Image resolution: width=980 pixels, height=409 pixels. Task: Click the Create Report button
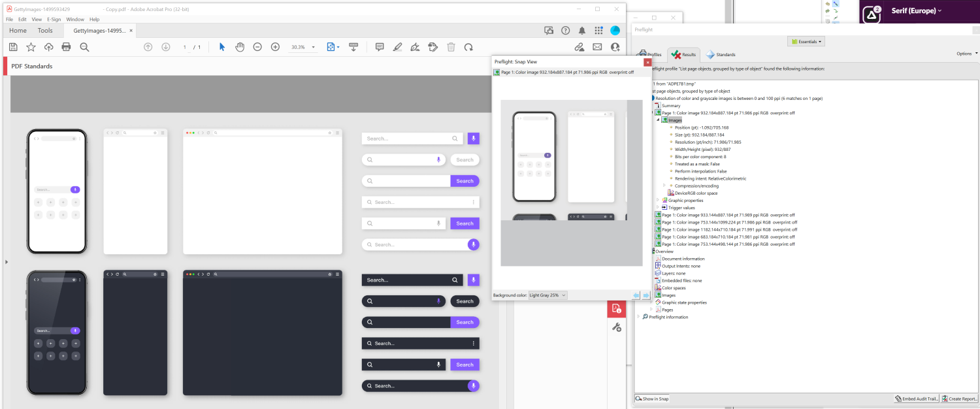coord(959,399)
